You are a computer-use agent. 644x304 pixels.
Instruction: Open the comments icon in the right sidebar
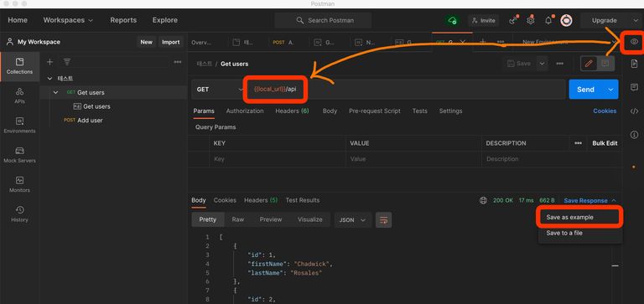pos(634,87)
